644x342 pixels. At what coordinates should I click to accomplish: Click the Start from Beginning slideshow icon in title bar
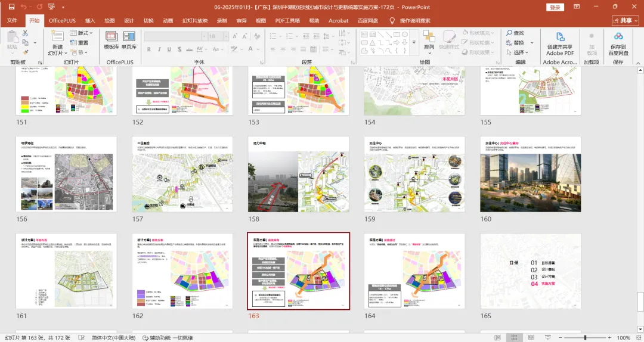point(51,7)
